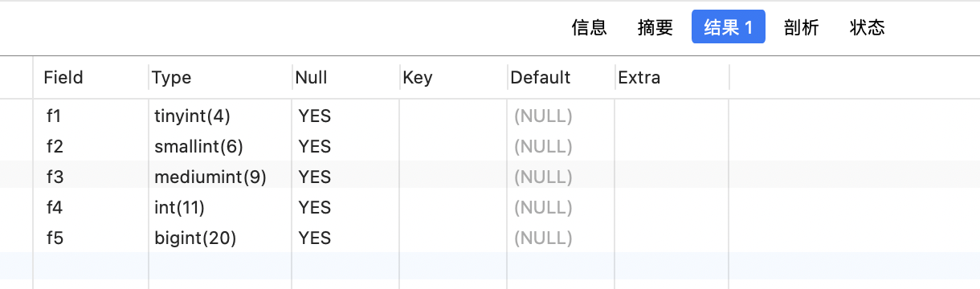Click the Type column header
The width and height of the screenshot is (980, 289).
click(x=221, y=78)
